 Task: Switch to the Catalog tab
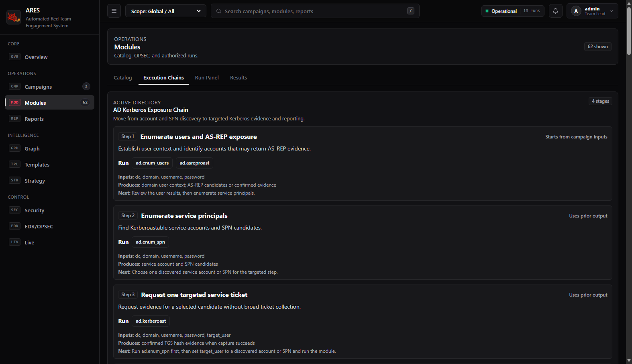click(x=123, y=77)
